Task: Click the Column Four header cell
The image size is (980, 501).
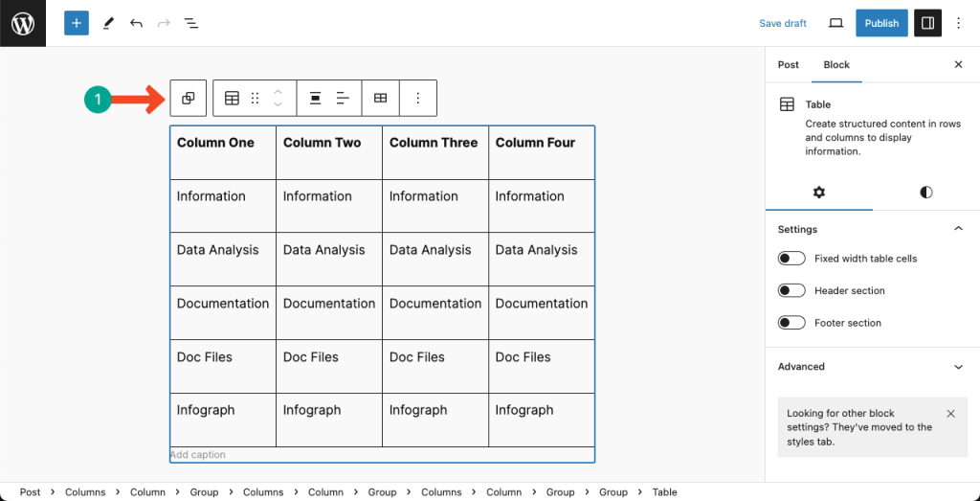Action: click(x=542, y=152)
